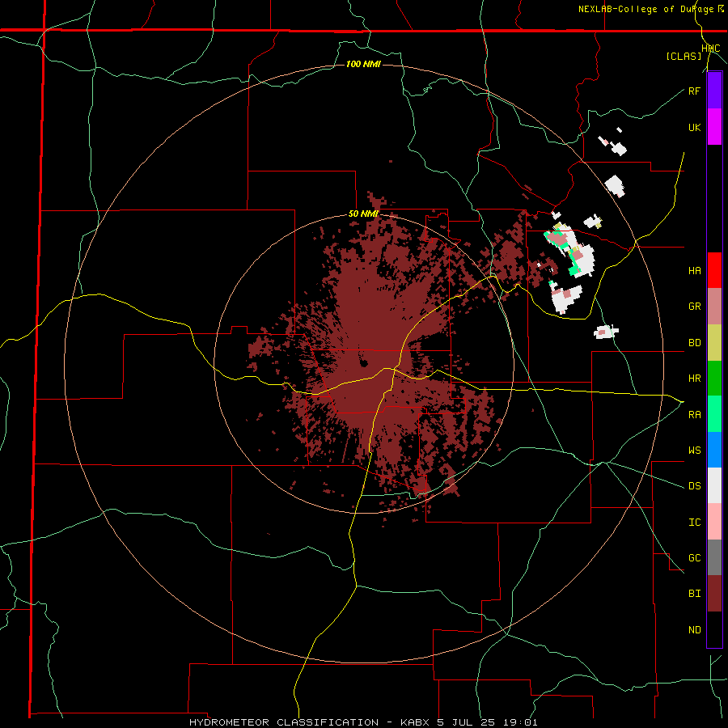Screen dimensions: 728x728
Task: Click the "50 NMI" range ring label
Action: pos(363,214)
